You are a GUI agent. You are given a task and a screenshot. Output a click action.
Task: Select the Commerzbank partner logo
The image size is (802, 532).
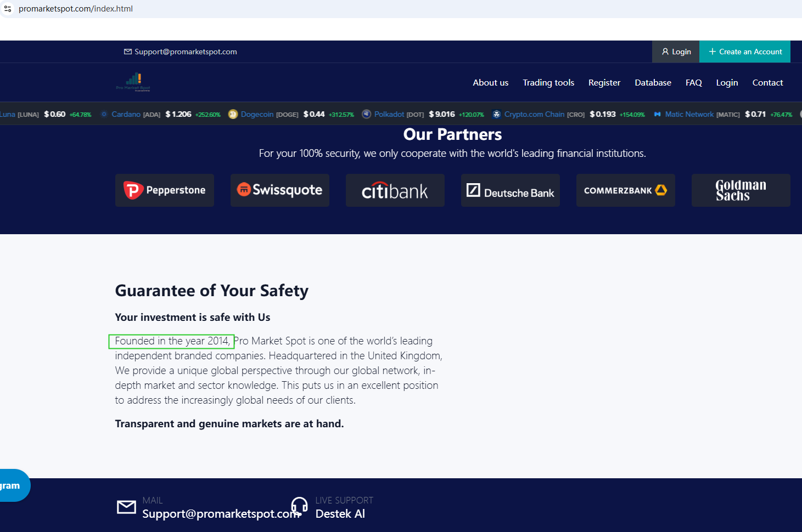coord(626,190)
